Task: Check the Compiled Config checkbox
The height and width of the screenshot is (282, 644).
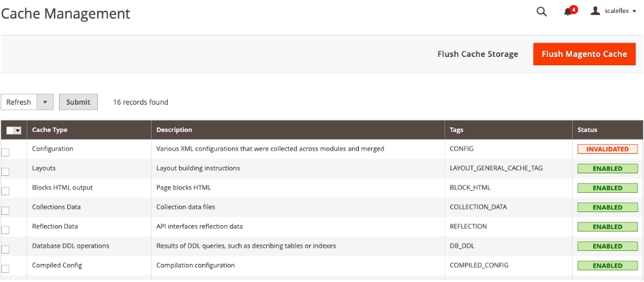Action: [6, 269]
